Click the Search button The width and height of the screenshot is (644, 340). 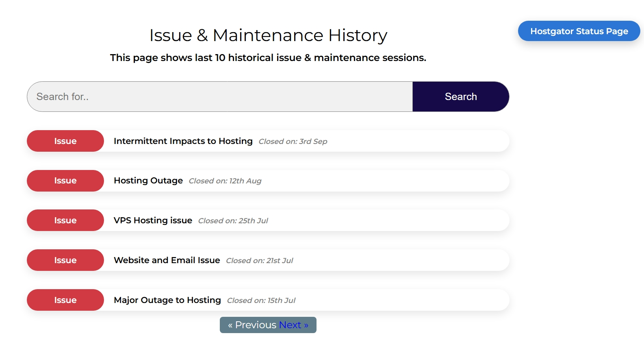point(461,96)
